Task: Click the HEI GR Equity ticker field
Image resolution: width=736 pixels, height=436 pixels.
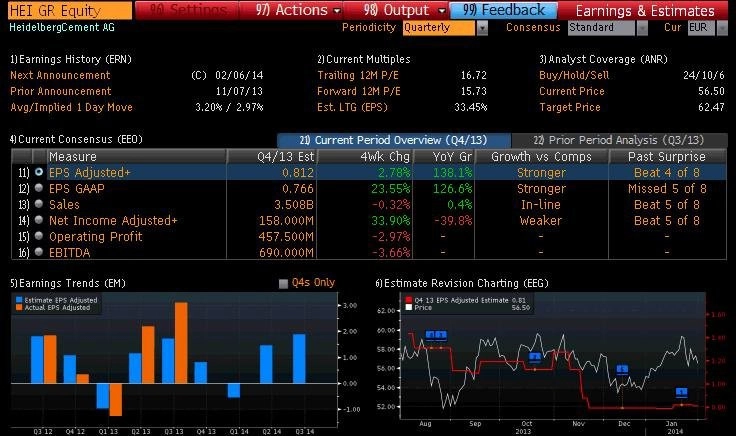Action: tap(70, 10)
